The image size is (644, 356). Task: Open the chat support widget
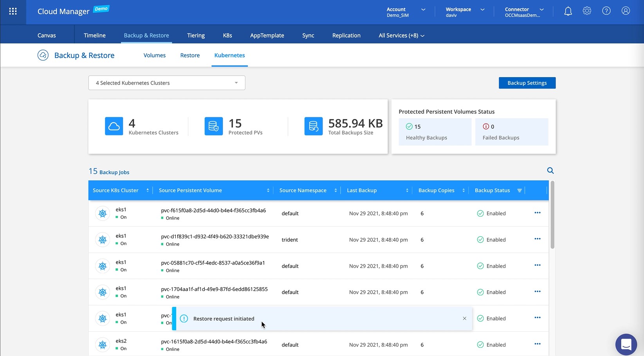pos(626,344)
